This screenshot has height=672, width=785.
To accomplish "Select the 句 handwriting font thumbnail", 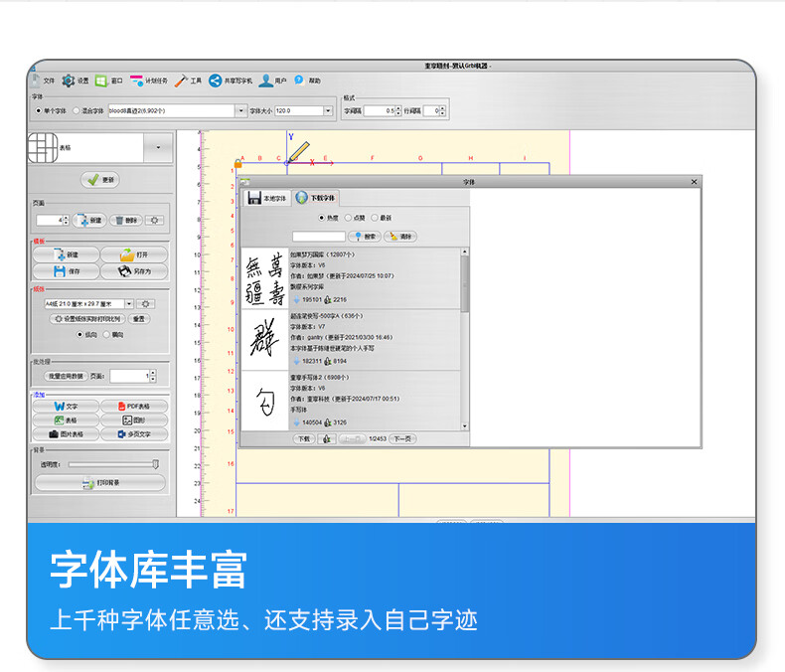I will pyautogui.click(x=265, y=401).
